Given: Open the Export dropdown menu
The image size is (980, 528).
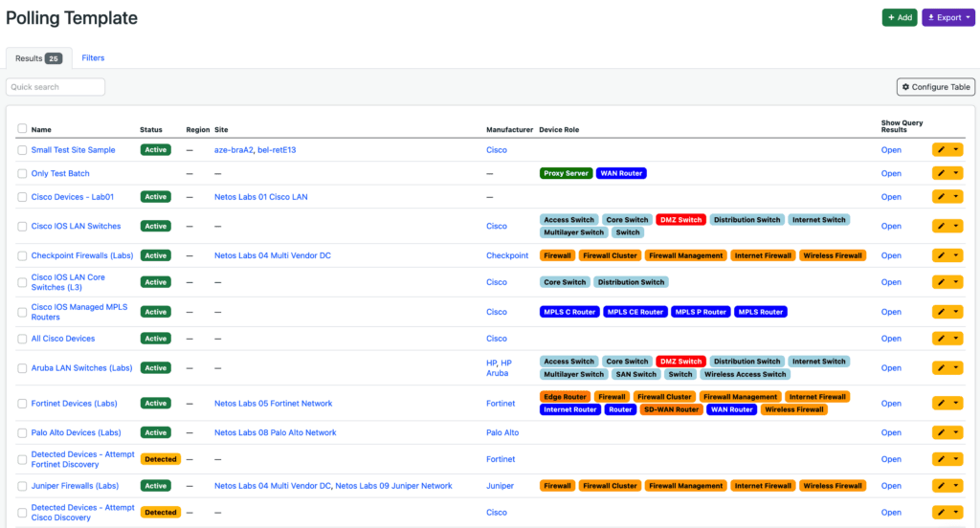Looking at the screenshot, I should [947, 17].
